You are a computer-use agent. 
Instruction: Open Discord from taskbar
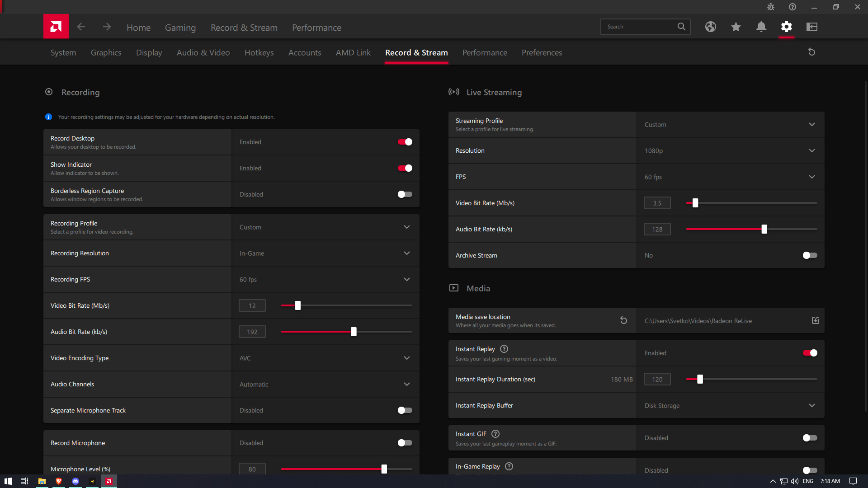(75, 481)
